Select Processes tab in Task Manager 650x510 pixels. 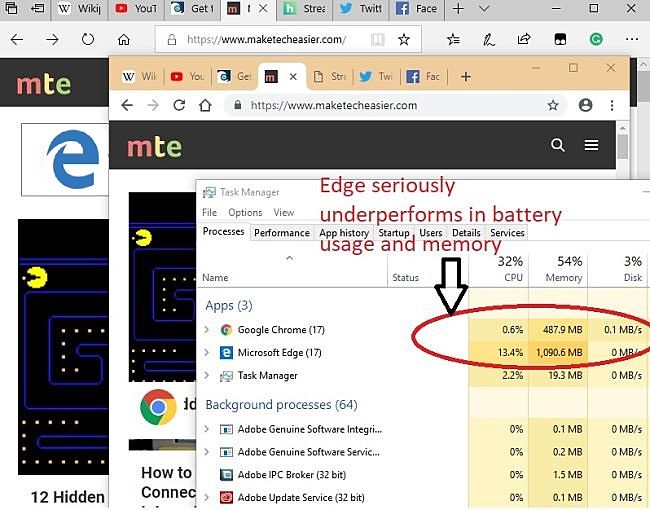point(223,232)
